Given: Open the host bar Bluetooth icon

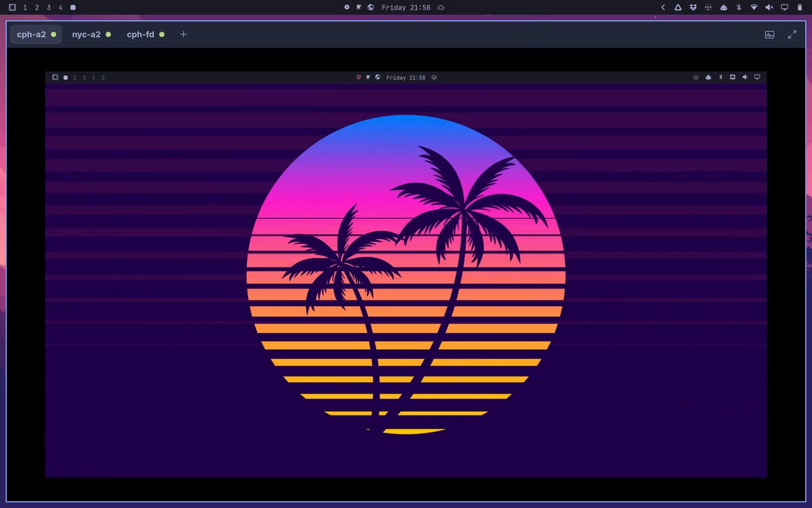Looking at the screenshot, I should (739, 7).
